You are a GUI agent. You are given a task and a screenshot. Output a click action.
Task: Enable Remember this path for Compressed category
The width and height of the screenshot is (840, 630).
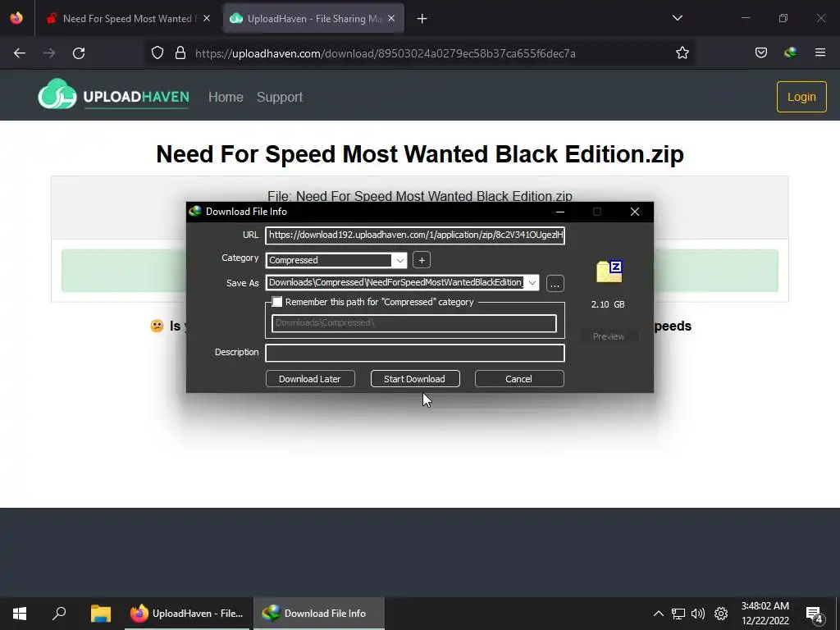coord(277,302)
